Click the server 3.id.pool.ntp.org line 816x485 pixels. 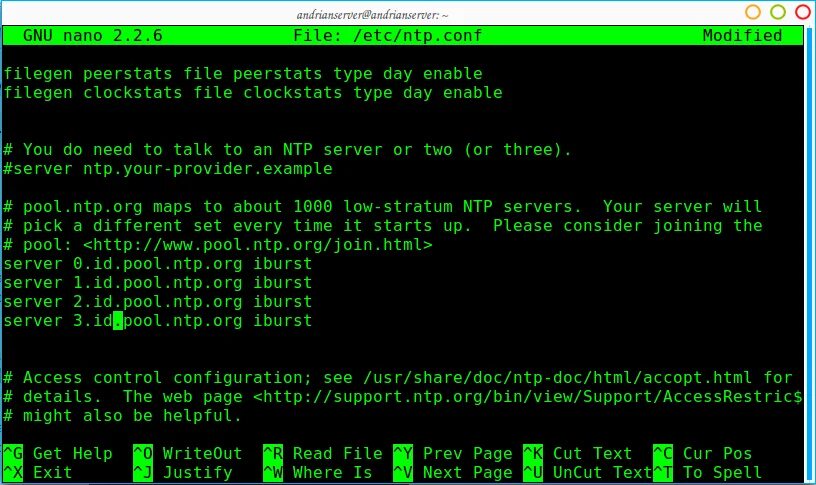[158, 321]
